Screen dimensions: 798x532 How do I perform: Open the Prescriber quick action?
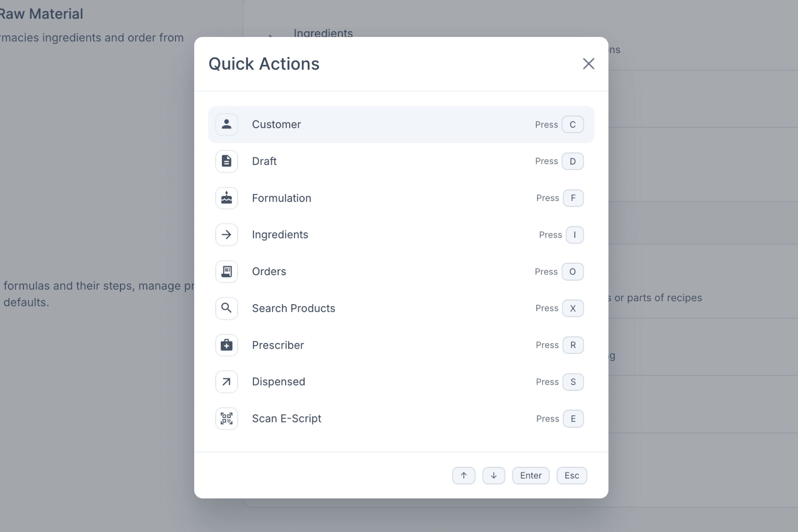point(401,345)
